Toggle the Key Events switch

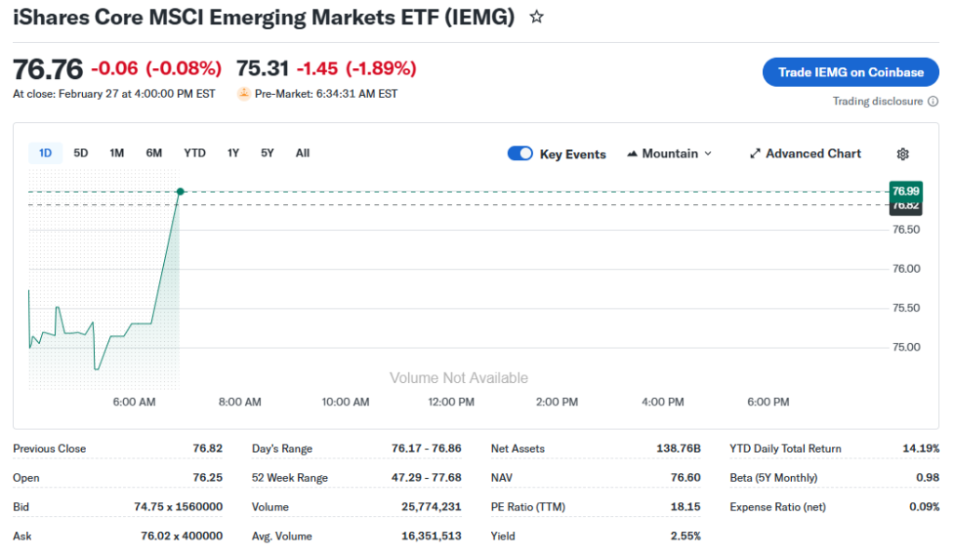[520, 154]
